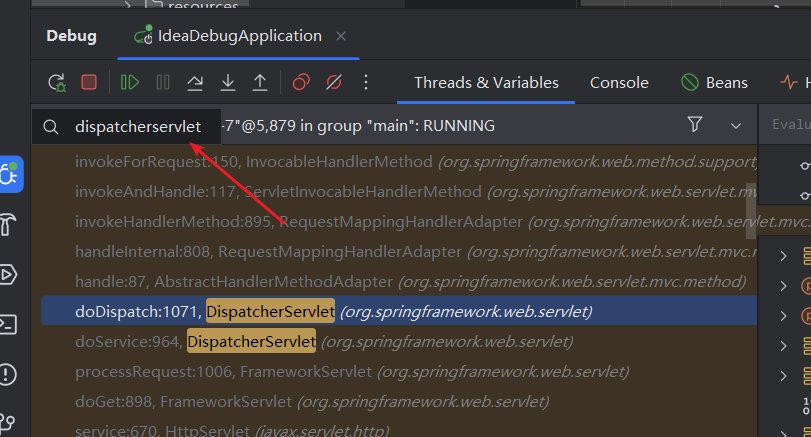Click the Rerun debug session icon

point(57,83)
